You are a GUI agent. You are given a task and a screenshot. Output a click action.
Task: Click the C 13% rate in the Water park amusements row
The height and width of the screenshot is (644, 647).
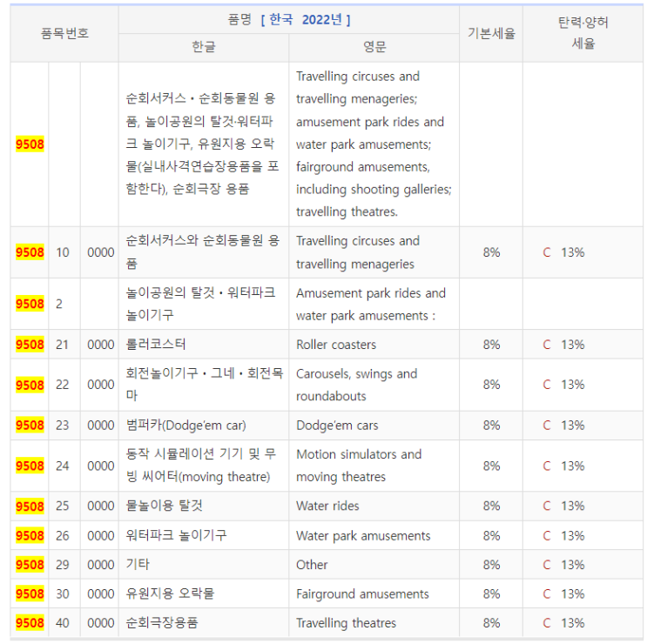(563, 536)
